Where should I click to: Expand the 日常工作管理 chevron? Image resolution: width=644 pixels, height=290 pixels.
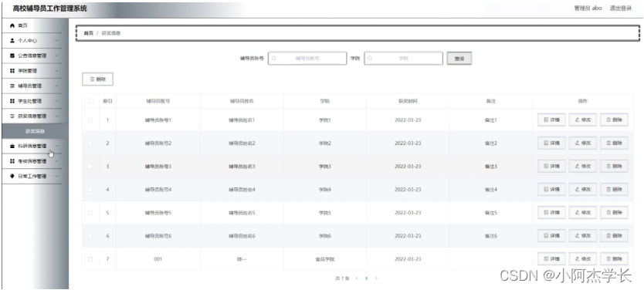(x=56, y=177)
